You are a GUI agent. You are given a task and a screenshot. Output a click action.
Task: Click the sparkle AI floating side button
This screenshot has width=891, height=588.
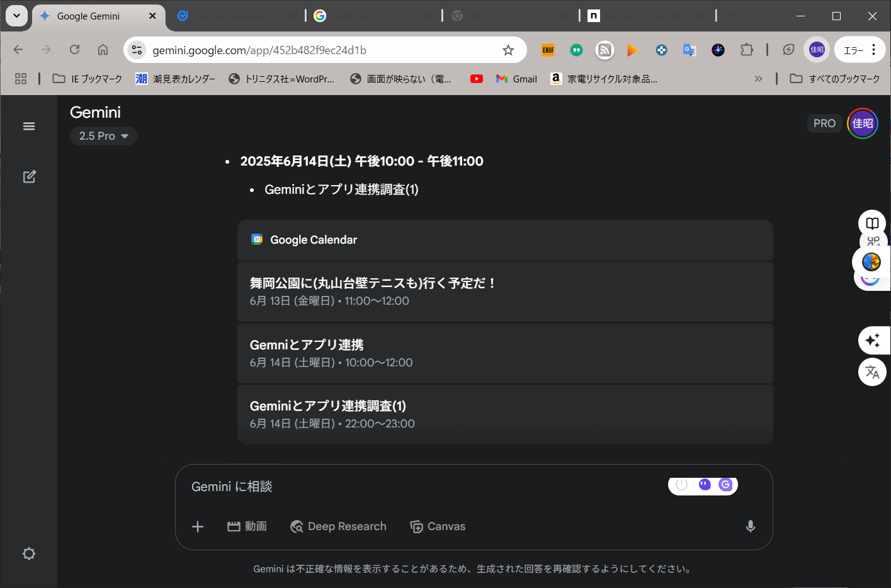[x=873, y=341]
